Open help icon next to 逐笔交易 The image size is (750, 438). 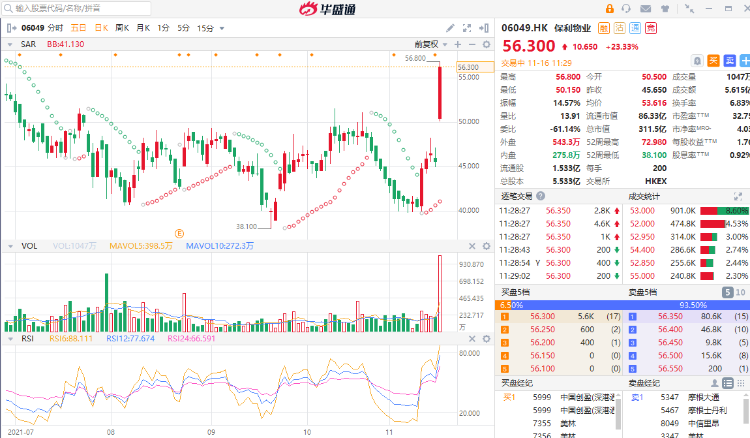[x=540, y=196]
